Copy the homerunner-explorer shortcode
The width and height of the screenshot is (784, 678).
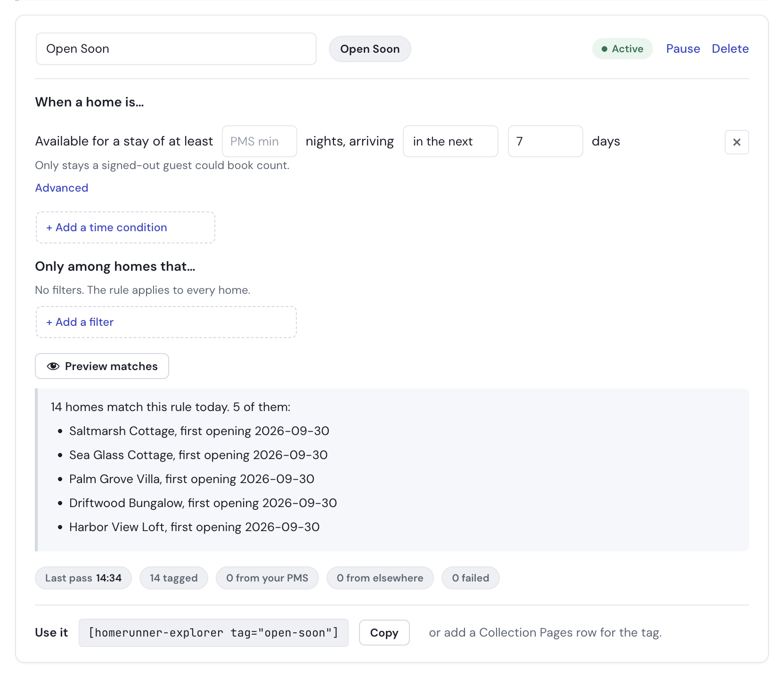point(384,633)
